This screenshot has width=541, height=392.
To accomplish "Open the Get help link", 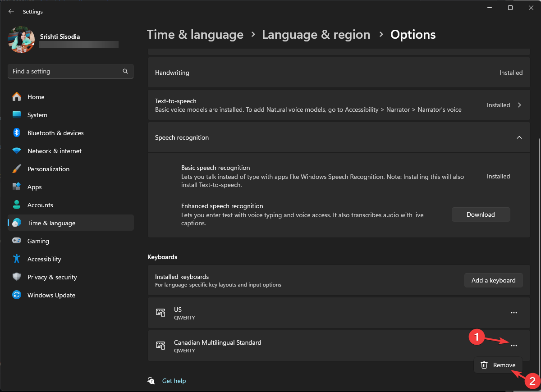I will click(174, 381).
